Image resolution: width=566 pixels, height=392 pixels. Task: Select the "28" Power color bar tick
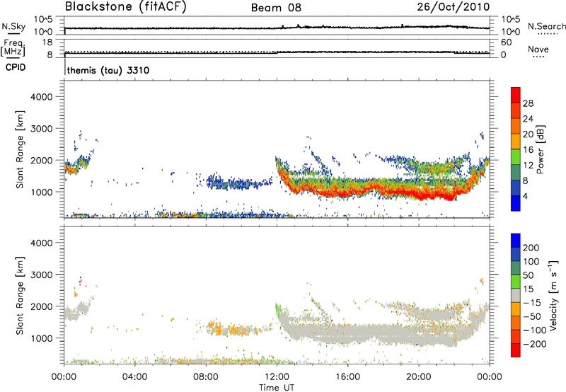(528, 103)
